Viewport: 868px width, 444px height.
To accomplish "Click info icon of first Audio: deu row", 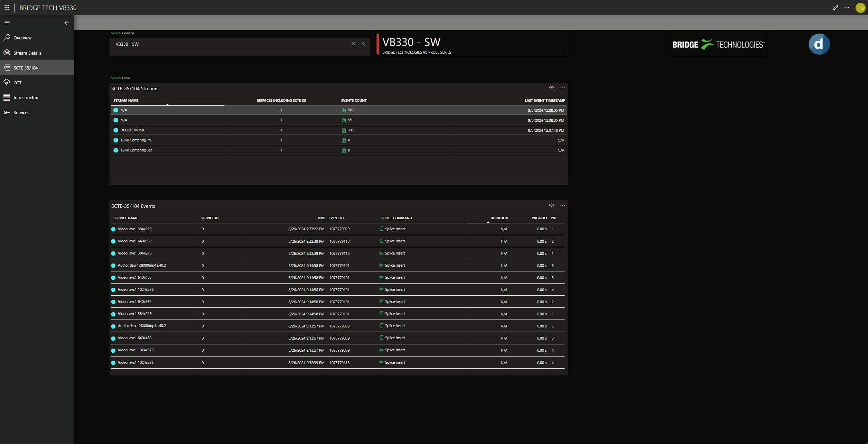I will click(x=113, y=266).
